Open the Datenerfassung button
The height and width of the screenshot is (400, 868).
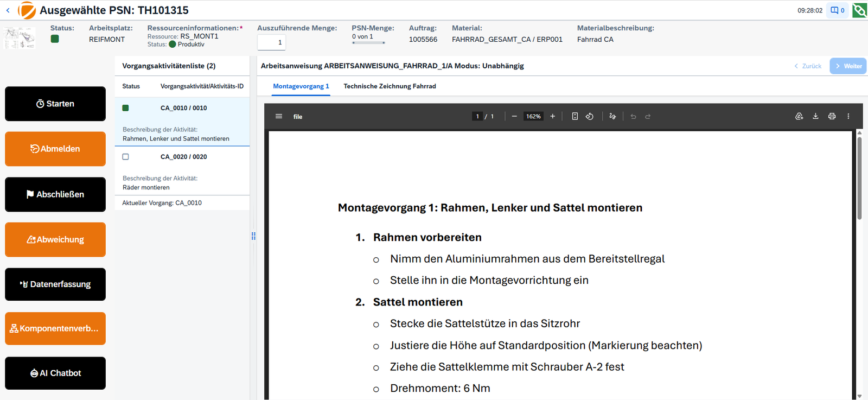pos(55,284)
